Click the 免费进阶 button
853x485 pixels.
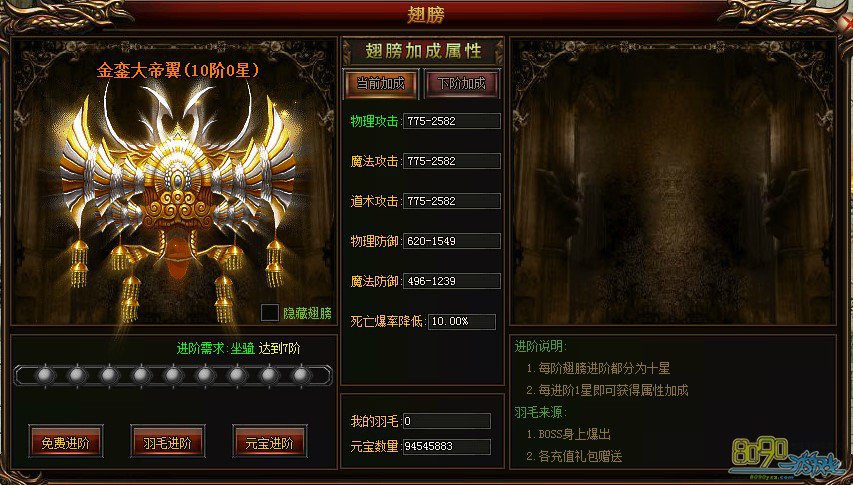[x=66, y=442]
